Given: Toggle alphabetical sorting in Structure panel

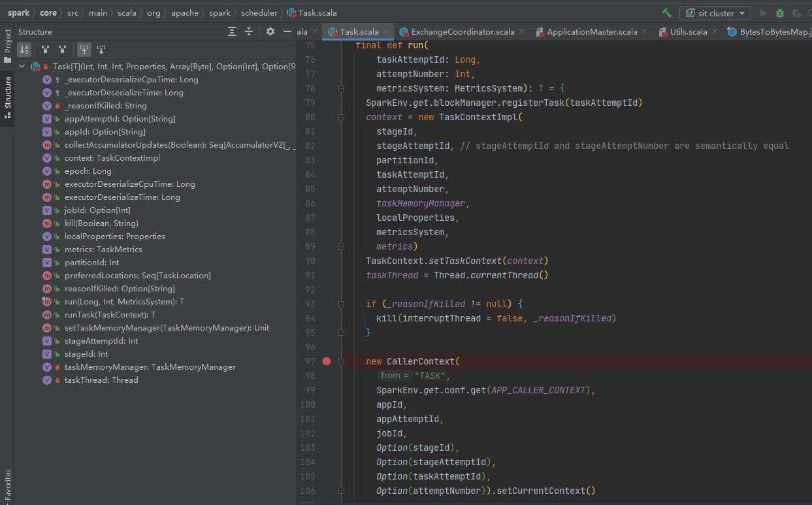Looking at the screenshot, I should tap(25, 49).
